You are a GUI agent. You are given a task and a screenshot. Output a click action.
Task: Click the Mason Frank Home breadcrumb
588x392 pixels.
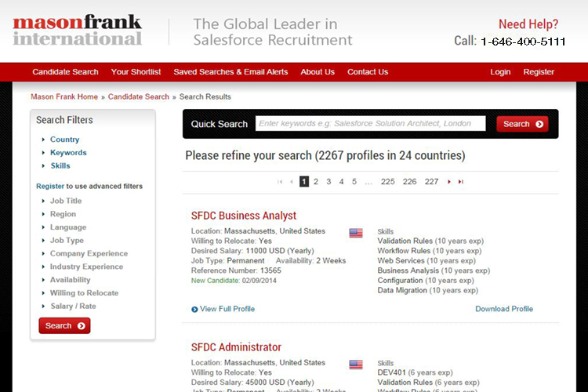[x=64, y=96]
